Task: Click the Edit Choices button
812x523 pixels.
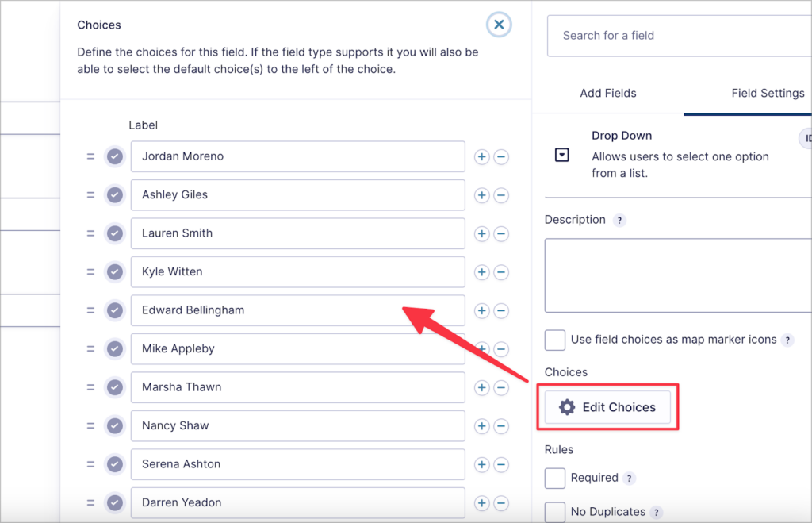Action: tap(607, 406)
